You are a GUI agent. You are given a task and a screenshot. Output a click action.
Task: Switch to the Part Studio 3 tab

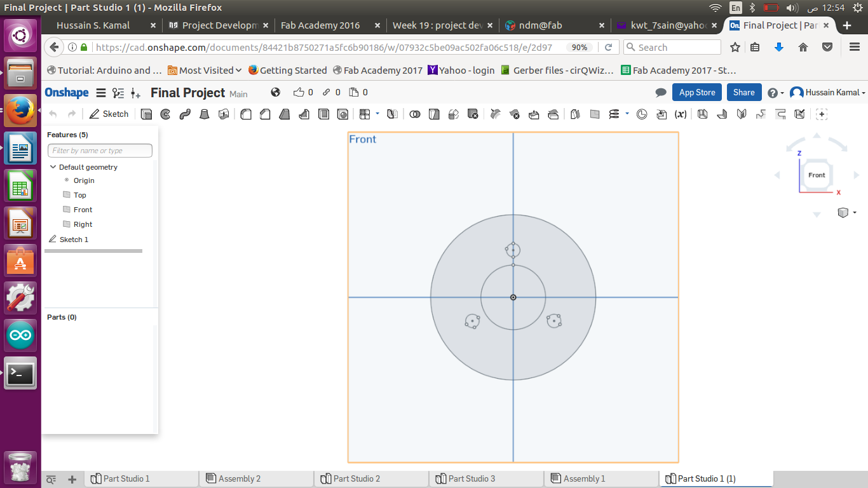471,478
